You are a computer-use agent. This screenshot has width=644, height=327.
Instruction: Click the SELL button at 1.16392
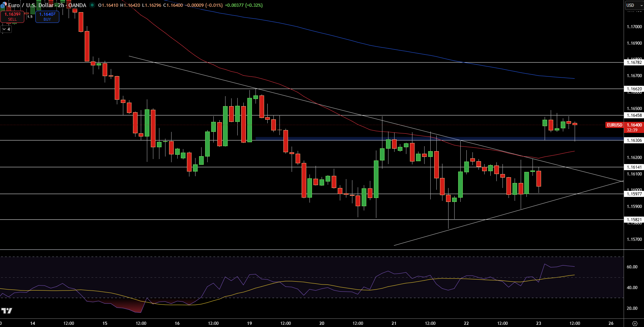coord(13,17)
